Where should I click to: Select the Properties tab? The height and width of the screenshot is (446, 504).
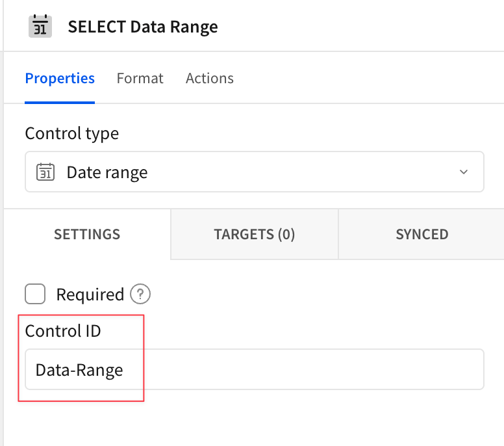tap(60, 79)
